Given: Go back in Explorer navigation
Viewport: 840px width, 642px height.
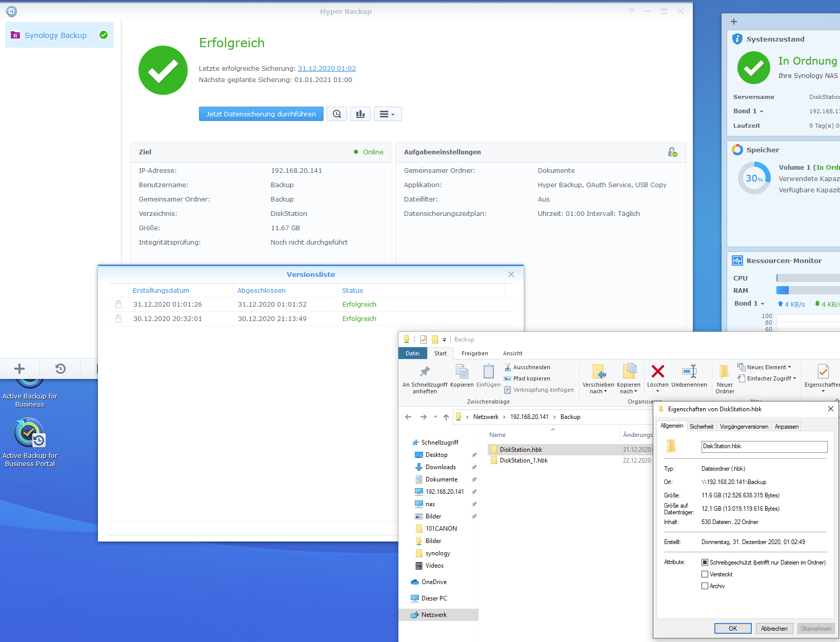Looking at the screenshot, I should click(408, 417).
